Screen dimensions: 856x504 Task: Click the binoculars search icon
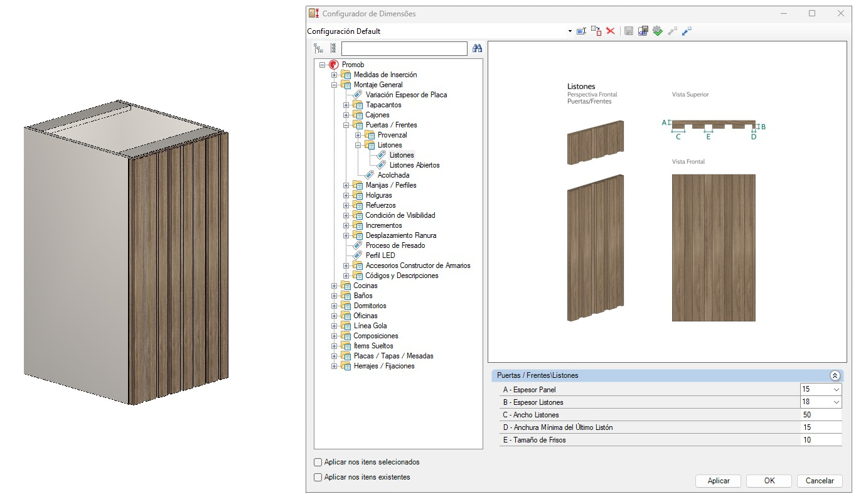477,48
